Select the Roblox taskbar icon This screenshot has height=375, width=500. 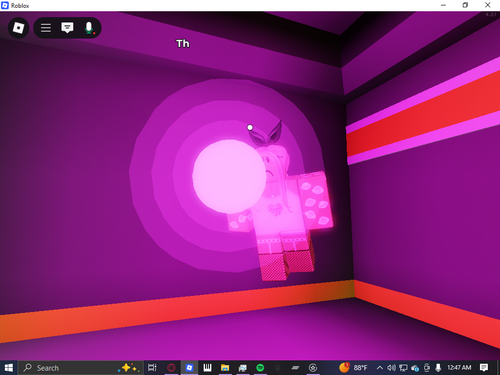click(189, 368)
